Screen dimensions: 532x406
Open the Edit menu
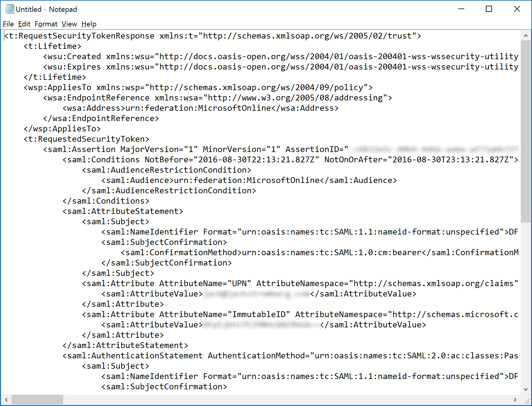[x=24, y=24]
